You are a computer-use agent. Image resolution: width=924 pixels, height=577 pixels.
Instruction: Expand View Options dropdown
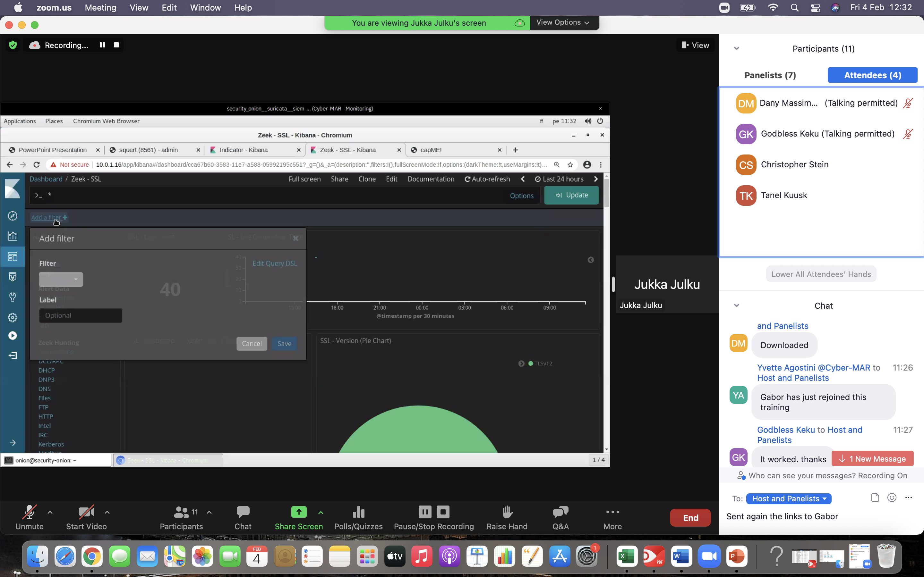click(x=562, y=22)
